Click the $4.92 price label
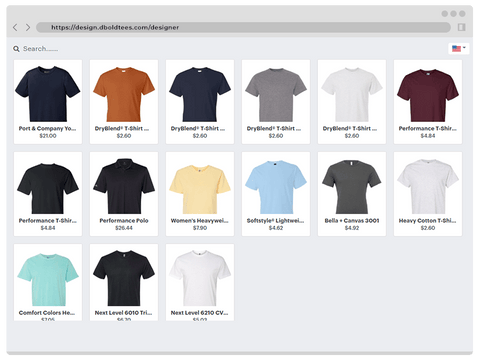This screenshot has height=362, width=480. (352, 228)
